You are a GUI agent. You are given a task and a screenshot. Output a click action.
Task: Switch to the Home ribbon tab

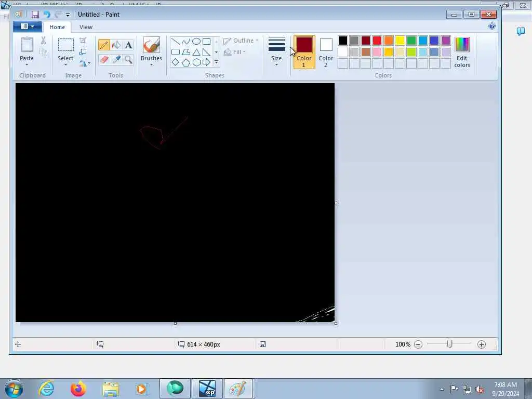tap(57, 27)
